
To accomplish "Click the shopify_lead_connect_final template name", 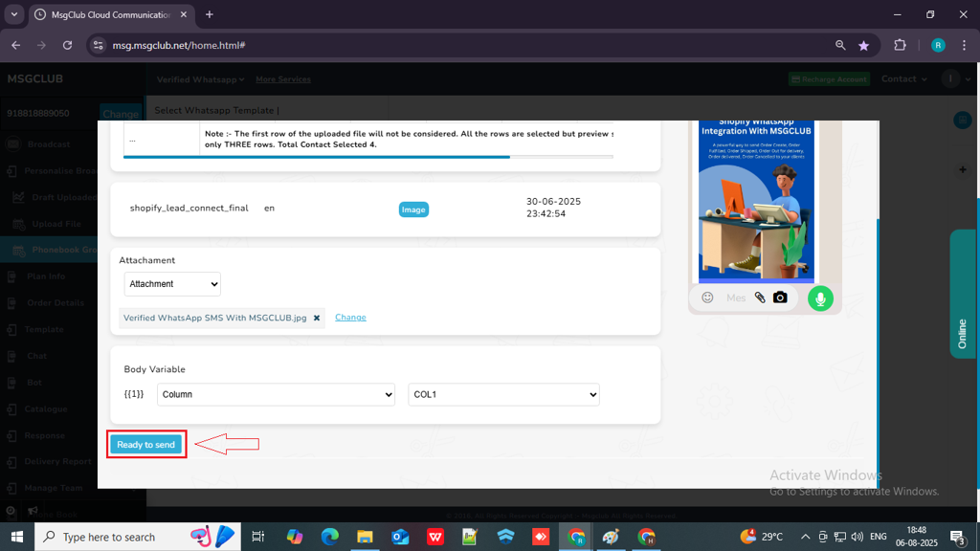I will click(189, 208).
